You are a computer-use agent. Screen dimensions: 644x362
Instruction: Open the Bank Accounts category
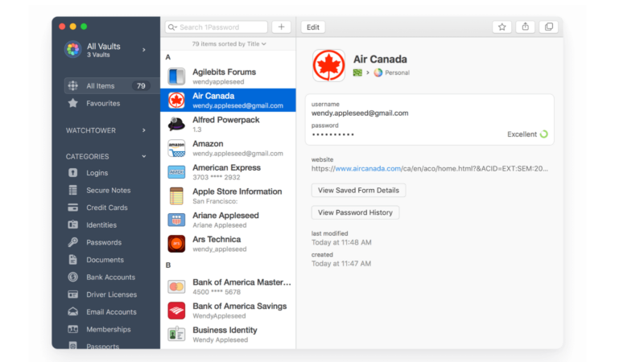(x=110, y=278)
